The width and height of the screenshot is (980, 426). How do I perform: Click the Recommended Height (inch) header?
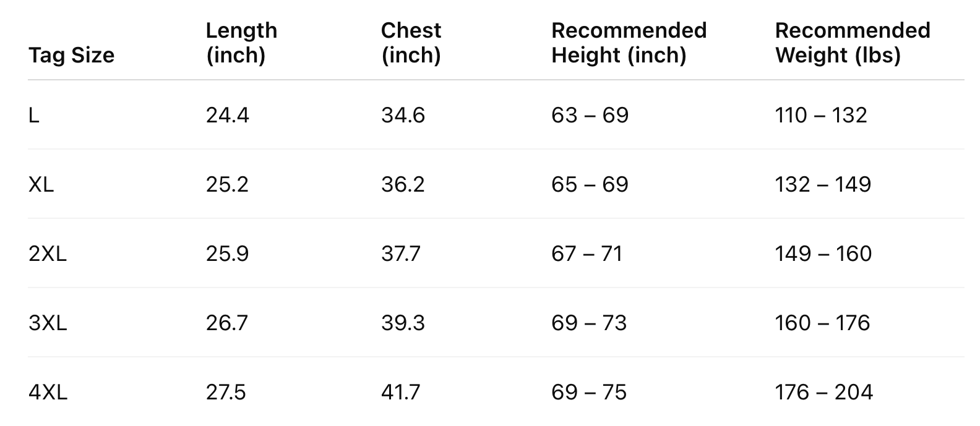[629, 43]
